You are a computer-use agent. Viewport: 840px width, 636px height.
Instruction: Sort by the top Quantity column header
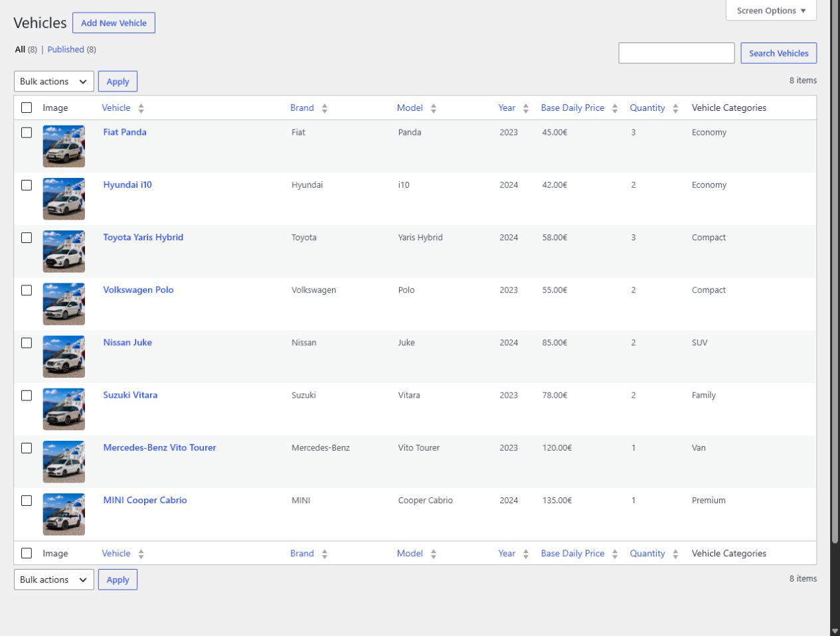point(647,108)
